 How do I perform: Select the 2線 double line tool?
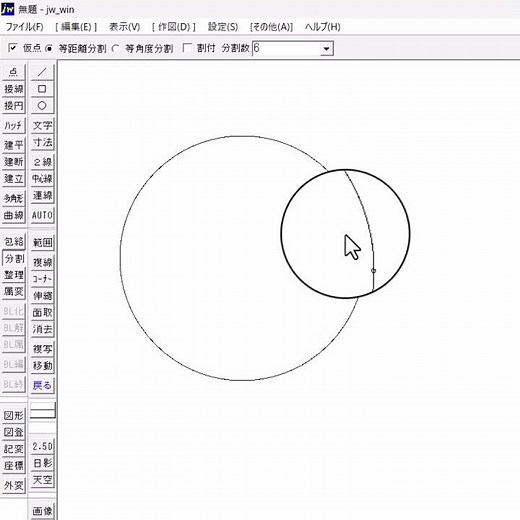42,162
